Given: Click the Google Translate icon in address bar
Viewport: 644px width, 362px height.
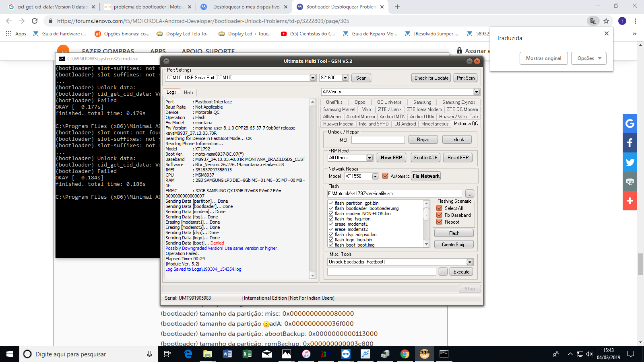Looking at the screenshot, I should point(593,21).
